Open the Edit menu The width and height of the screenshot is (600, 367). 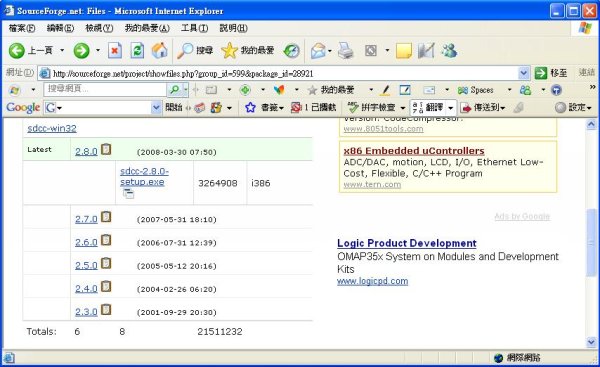click(x=60, y=28)
